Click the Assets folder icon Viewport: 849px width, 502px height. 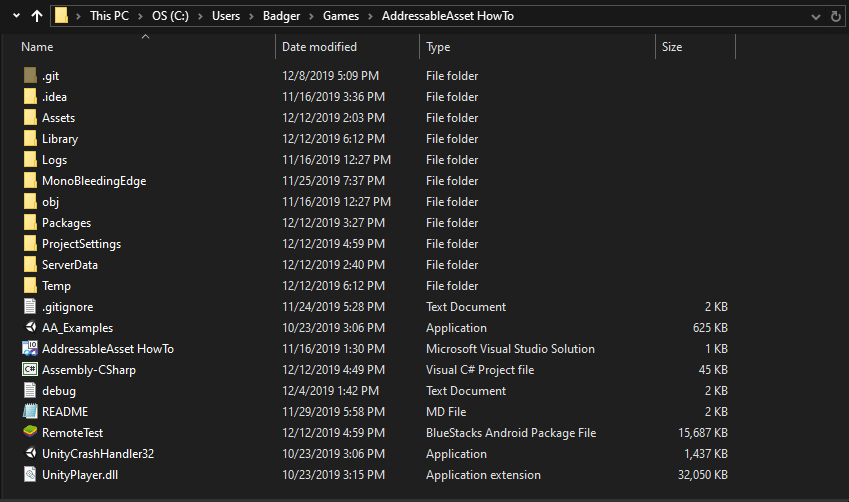30,118
